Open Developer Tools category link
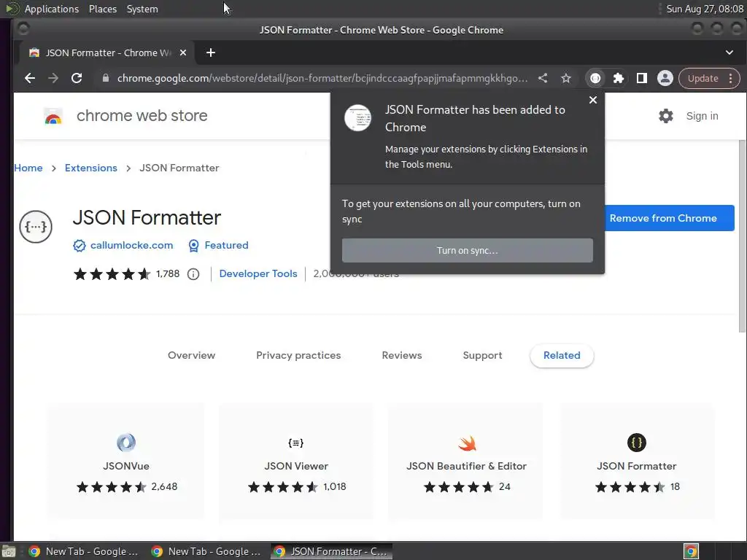The width and height of the screenshot is (747, 560). (258, 274)
